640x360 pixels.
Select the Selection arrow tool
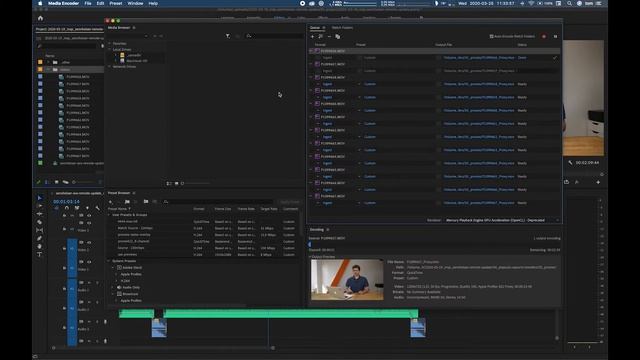point(39,198)
